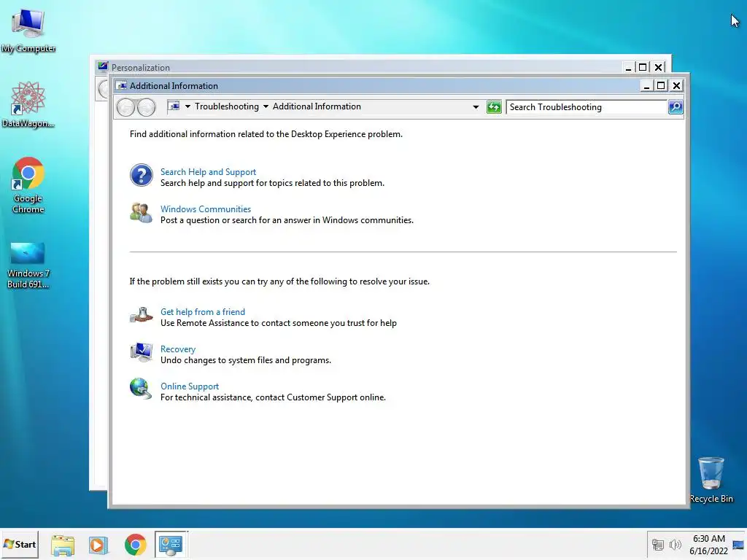Select the DataWagon desktop shortcut

[x=28, y=105]
